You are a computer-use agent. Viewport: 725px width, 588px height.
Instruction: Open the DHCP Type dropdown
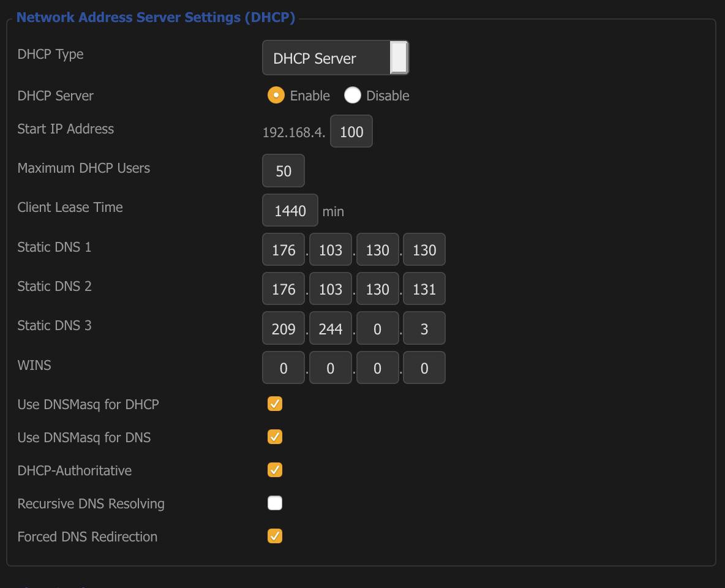coord(335,58)
